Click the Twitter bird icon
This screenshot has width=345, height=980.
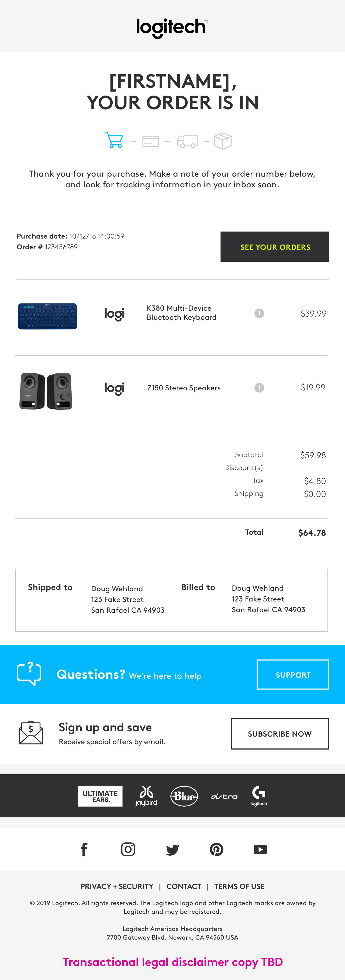(x=172, y=849)
